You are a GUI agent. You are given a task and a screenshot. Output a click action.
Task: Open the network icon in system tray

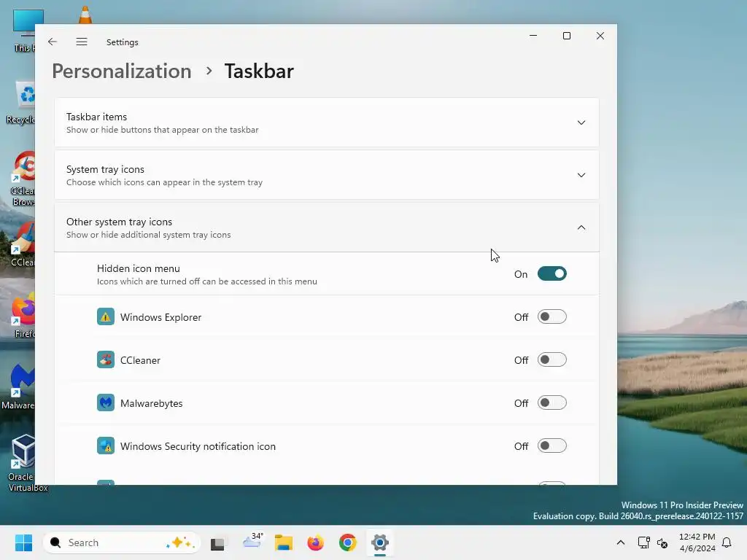pyautogui.click(x=643, y=542)
